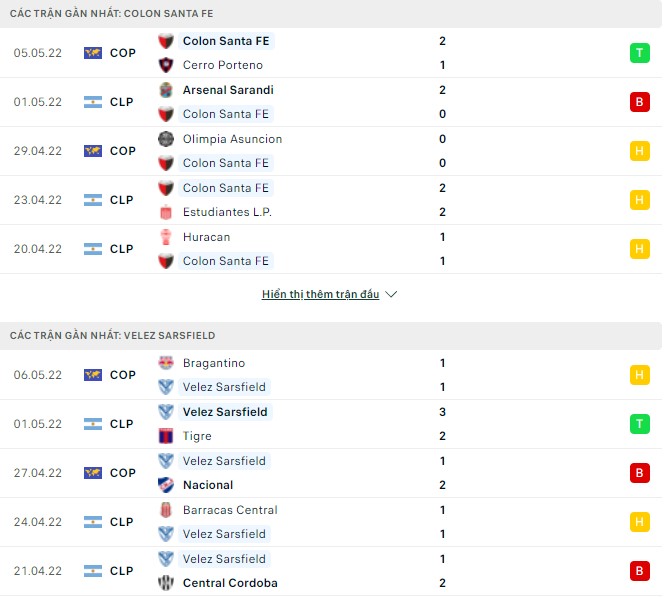Click the Tigre team crest

pyautogui.click(x=166, y=436)
